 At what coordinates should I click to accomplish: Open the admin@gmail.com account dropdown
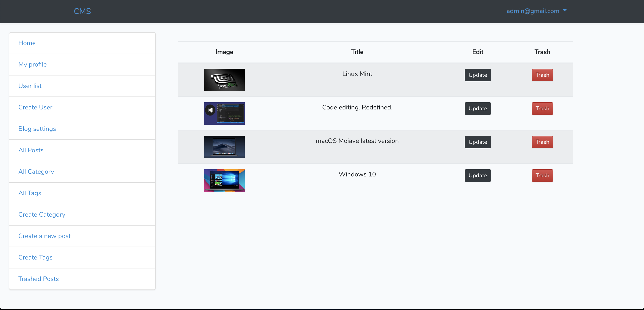coord(536,11)
